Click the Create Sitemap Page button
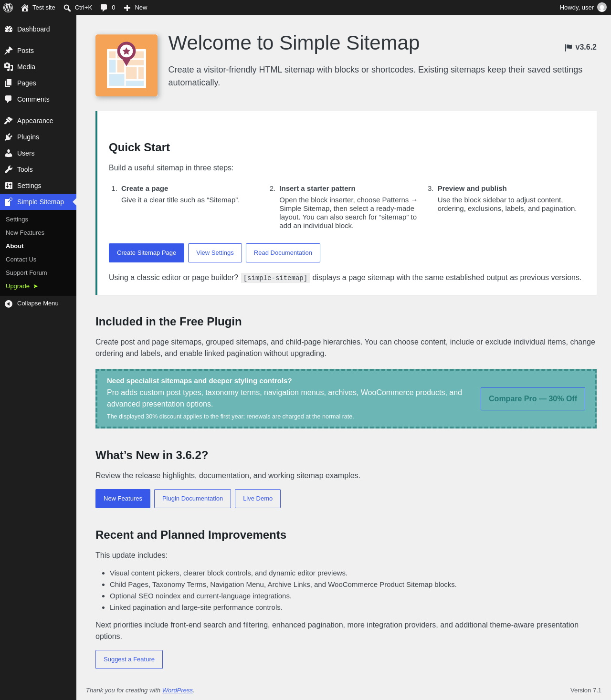 147,253
